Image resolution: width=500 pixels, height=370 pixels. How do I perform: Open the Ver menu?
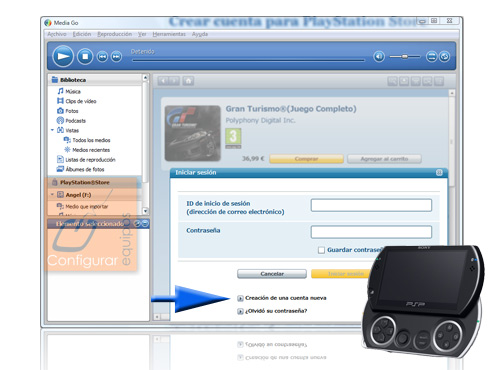pyautogui.click(x=142, y=34)
